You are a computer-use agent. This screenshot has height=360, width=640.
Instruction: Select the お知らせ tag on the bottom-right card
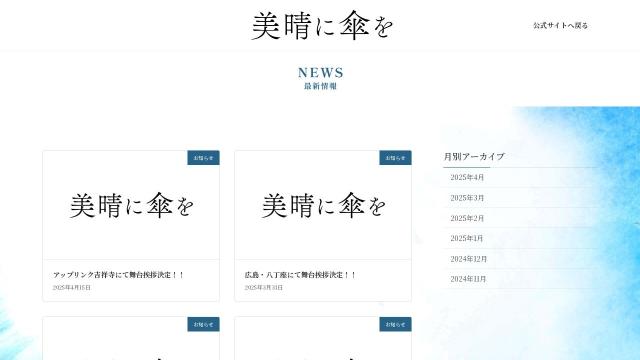click(395, 324)
